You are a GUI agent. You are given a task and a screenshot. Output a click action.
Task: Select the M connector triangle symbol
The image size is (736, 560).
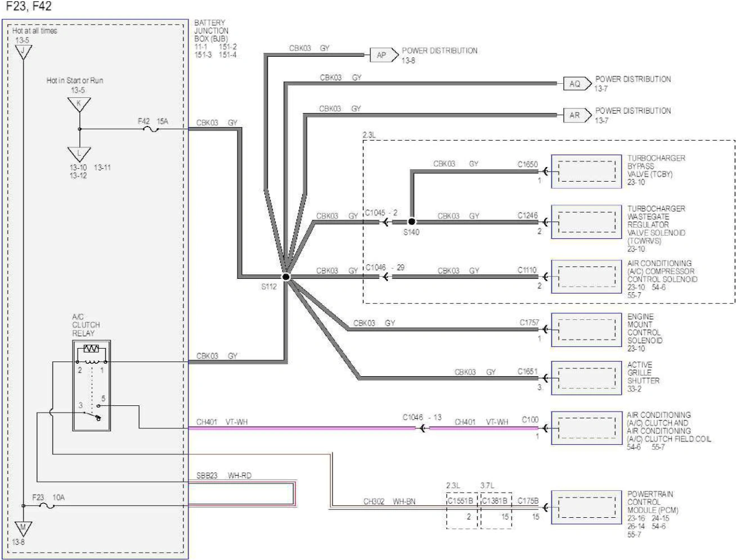(x=23, y=530)
